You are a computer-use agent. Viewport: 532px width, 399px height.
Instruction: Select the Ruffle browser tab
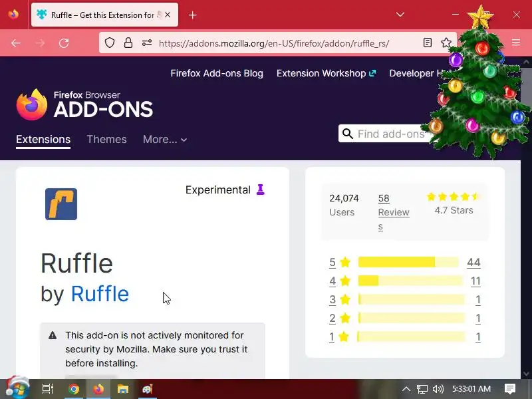pyautogui.click(x=104, y=15)
